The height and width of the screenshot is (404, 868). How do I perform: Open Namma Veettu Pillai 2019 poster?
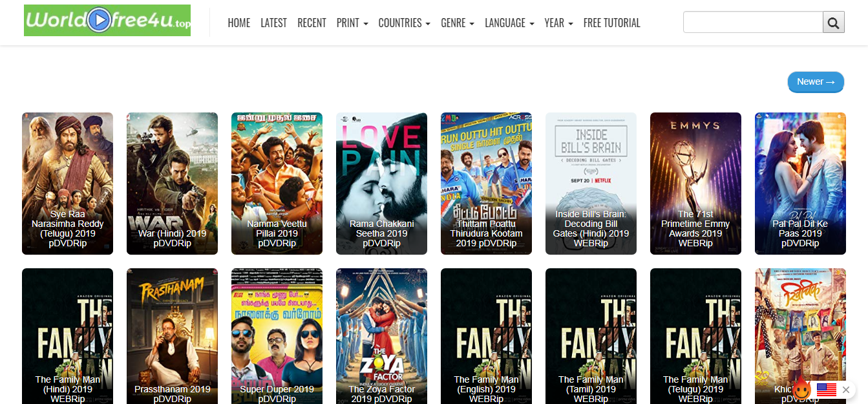277,184
